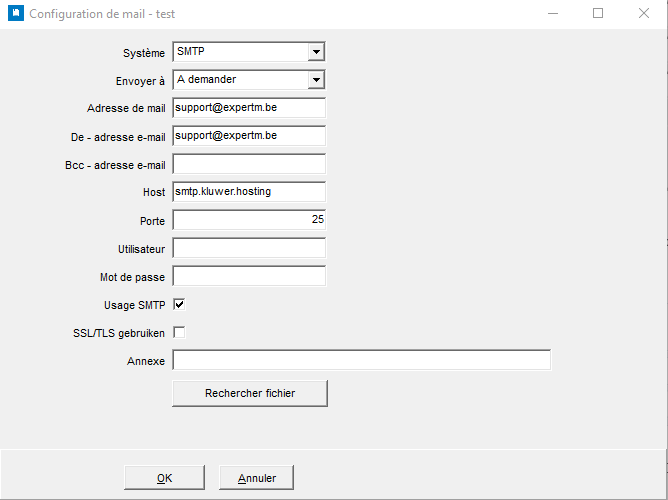This screenshot has height=500, width=668.
Task: Click the Annexe file path field
Action: click(362, 360)
